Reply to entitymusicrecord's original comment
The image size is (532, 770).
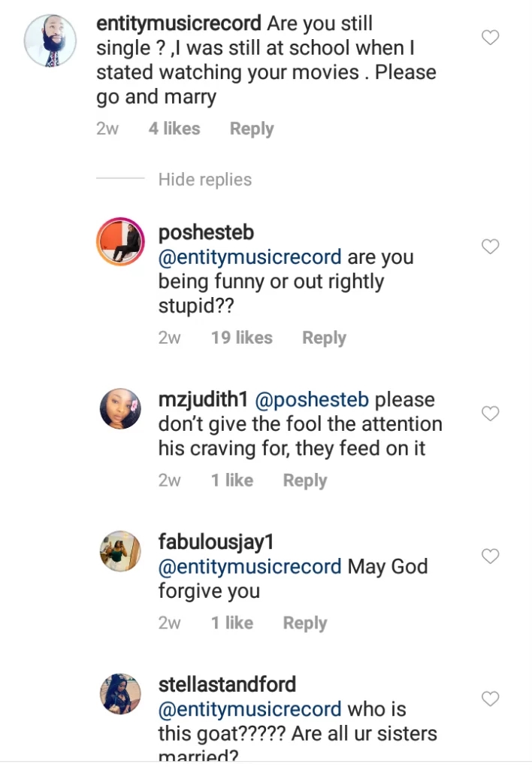[x=251, y=129]
